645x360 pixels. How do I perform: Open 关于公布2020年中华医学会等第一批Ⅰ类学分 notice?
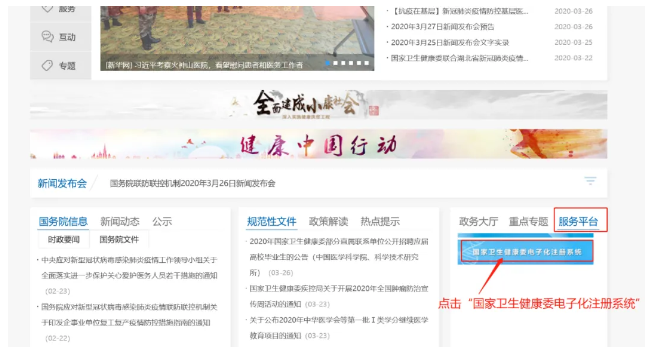coord(339,327)
